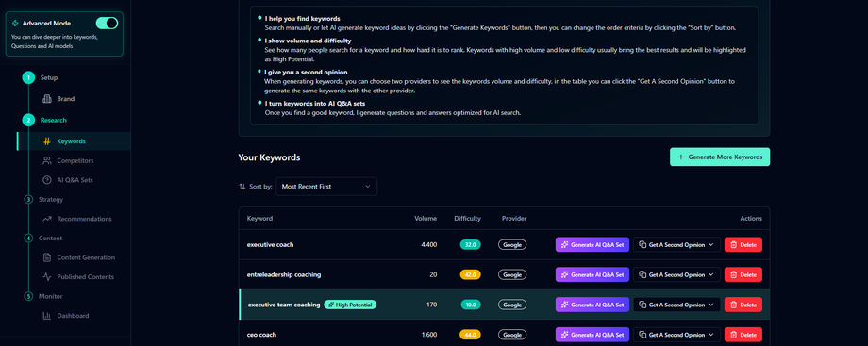
Task: Click the Recommendations trend arrow icon
Action: tap(47, 219)
